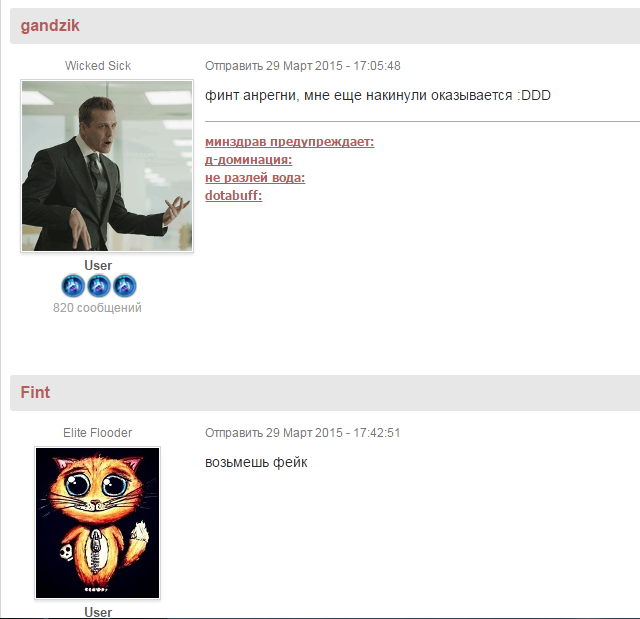This screenshot has width=640, height=619.
Task: Click the 'User' group label under gandzik's avatar
Action: [x=98, y=265]
